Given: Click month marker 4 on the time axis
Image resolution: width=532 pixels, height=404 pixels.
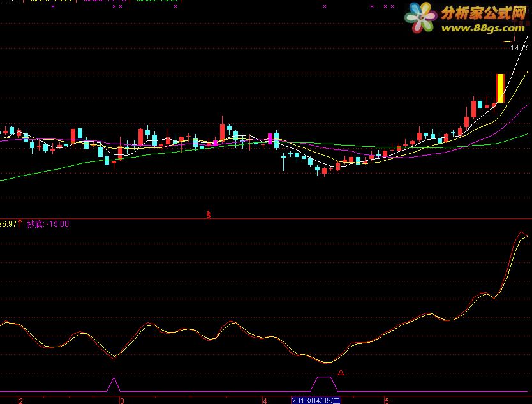Looking at the screenshot, I should (x=265, y=401).
